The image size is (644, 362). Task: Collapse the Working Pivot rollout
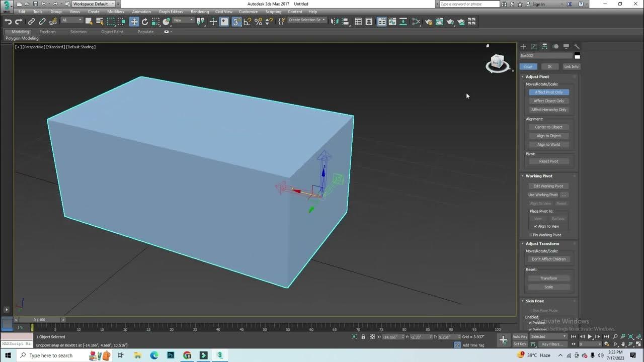click(539, 176)
